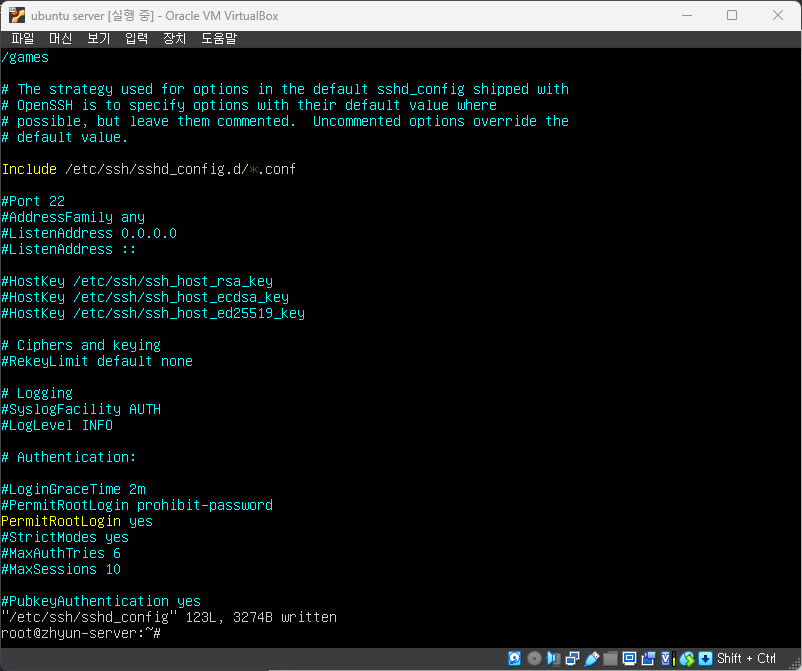Click the USB devices indicator icon
The image size is (802, 671).
point(591,658)
